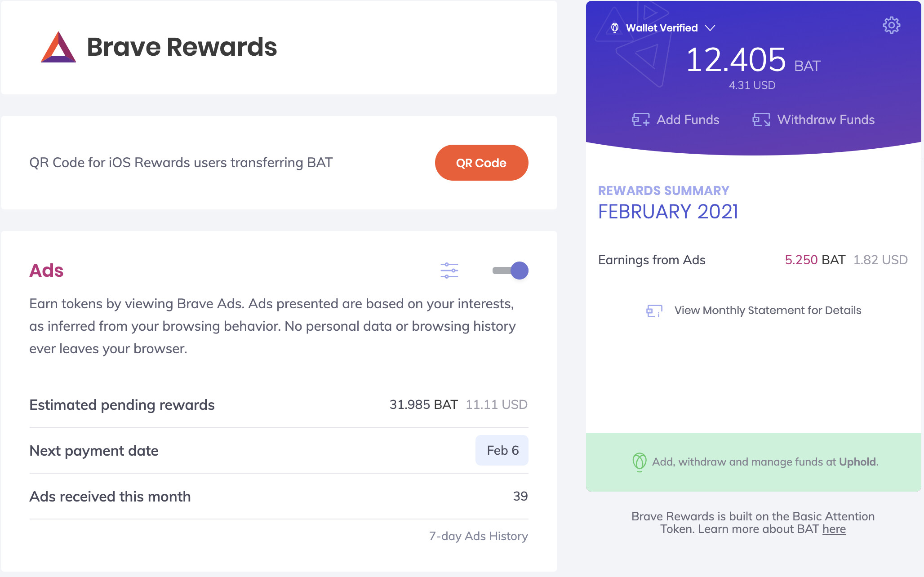Click the monthly statement icon
924x577 pixels.
[x=654, y=311]
